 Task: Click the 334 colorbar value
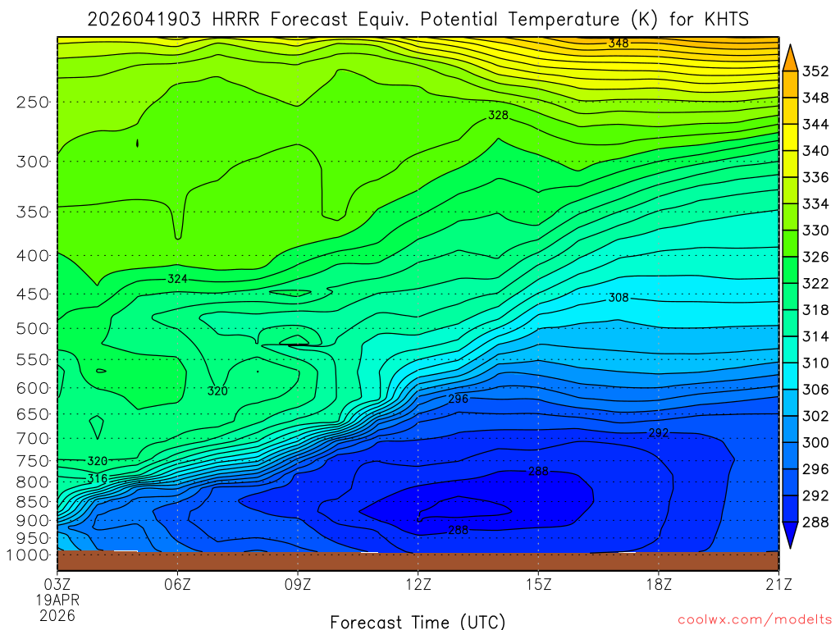tap(815, 204)
